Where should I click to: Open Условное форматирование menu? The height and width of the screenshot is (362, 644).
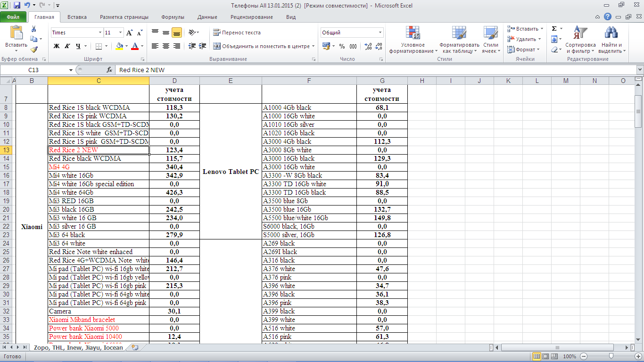coord(413,40)
